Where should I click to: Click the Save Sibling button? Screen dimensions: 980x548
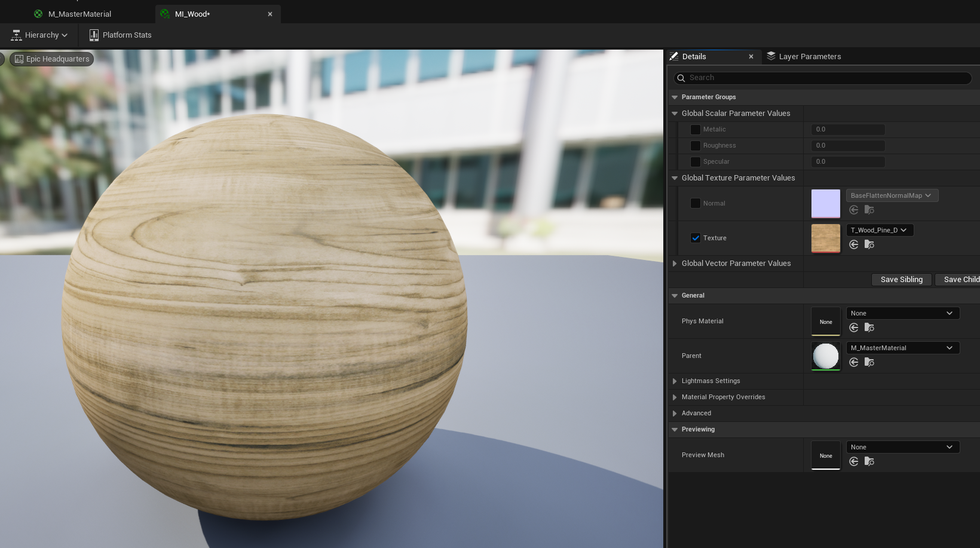coord(902,280)
